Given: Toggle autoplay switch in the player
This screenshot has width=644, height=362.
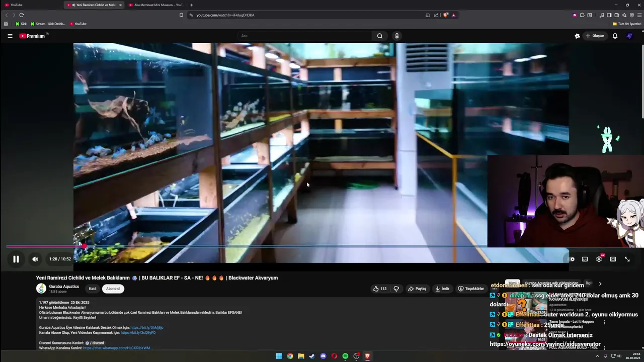Looking at the screenshot, I should [572, 259].
